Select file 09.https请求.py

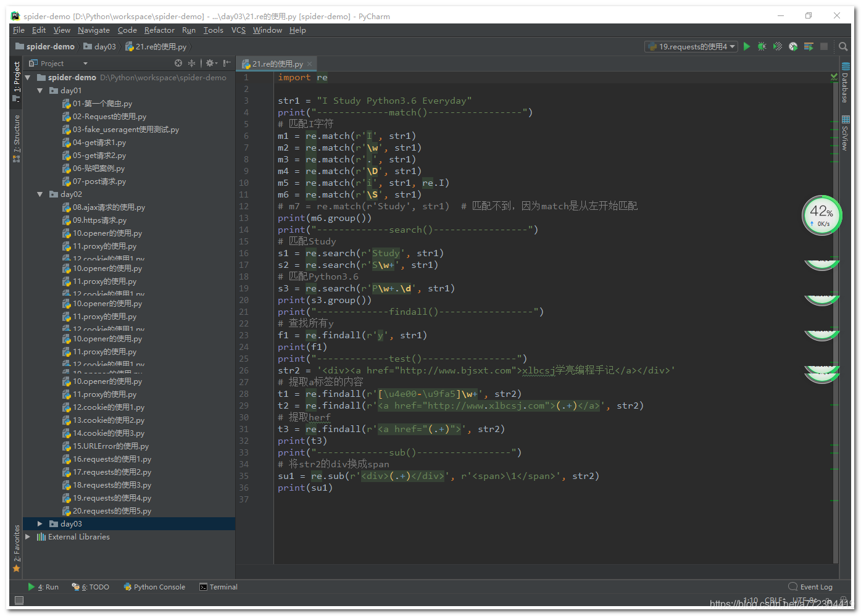coord(94,220)
